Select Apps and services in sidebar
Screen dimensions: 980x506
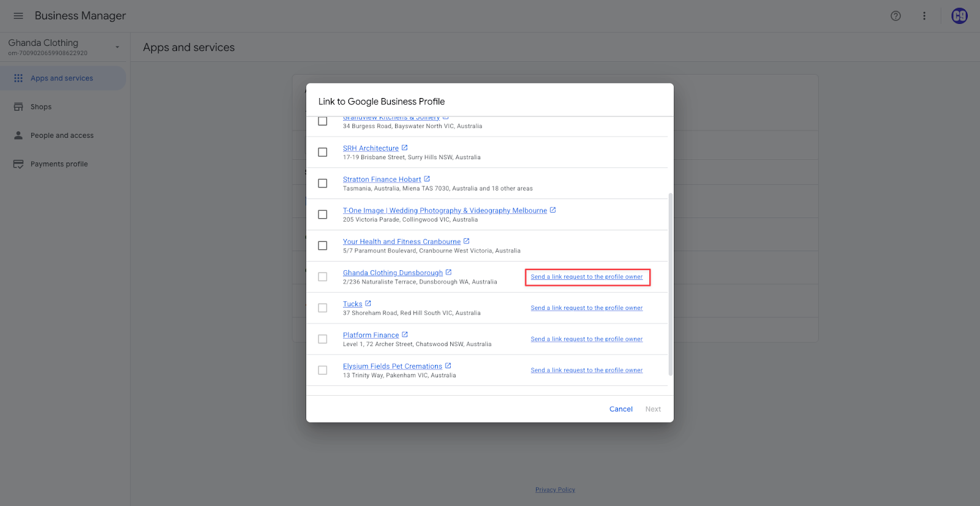tap(62, 78)
